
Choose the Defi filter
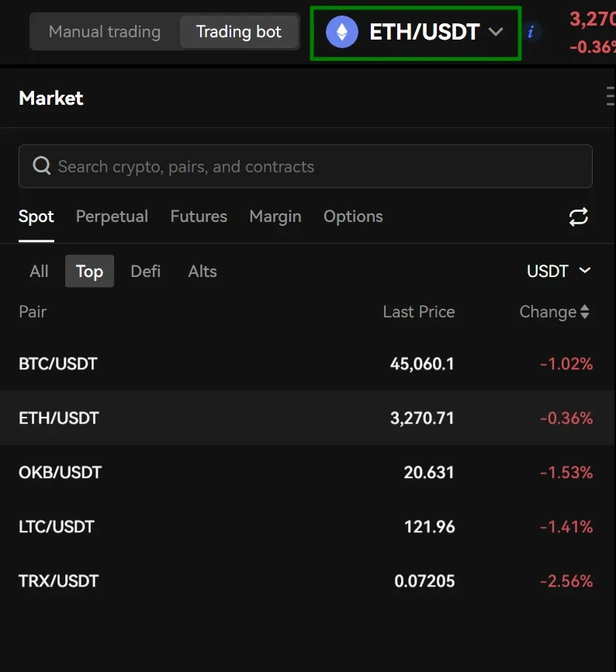tap(146, 272)
